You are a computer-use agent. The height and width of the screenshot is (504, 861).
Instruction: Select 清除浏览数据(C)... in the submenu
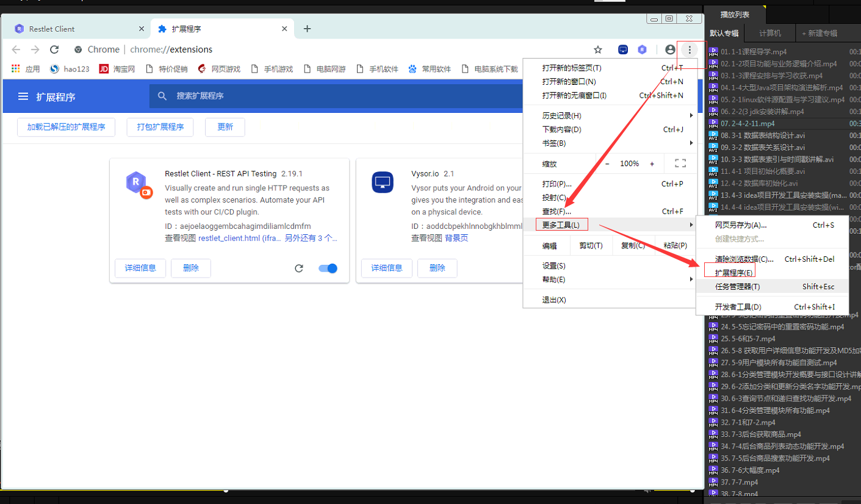pyautogui.click(x=772, y=259)
